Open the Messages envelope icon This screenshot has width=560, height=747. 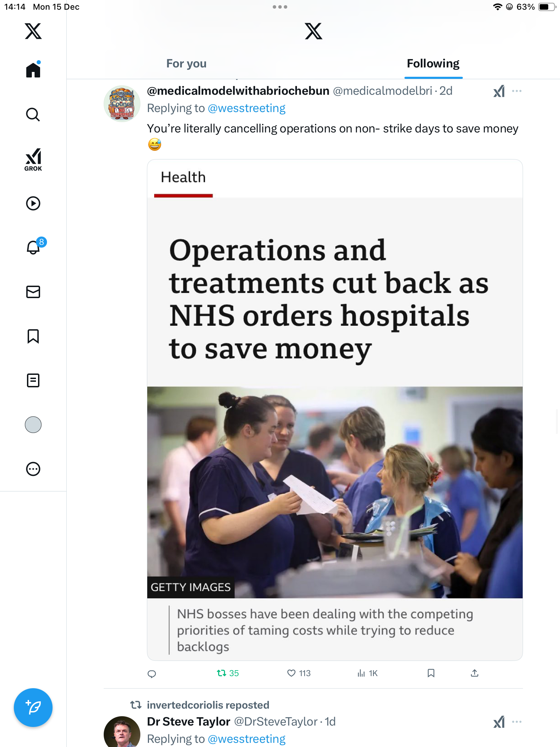[33, 292]
